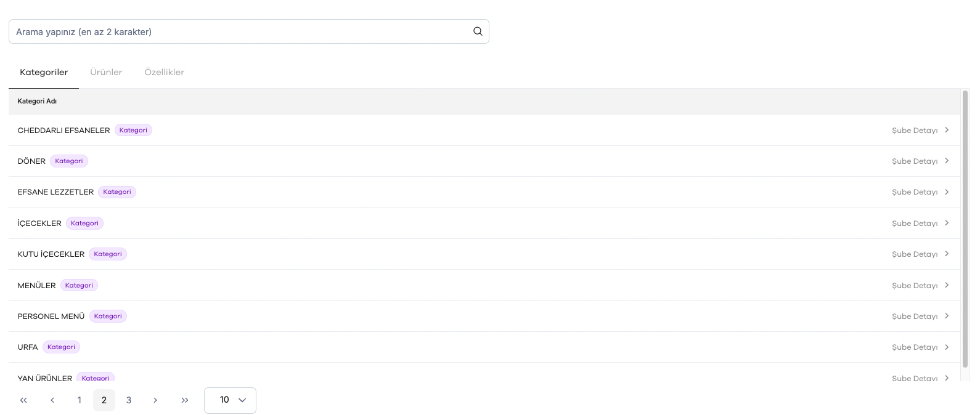
Task: Go to next page arrow
Action: click(155, 400)
